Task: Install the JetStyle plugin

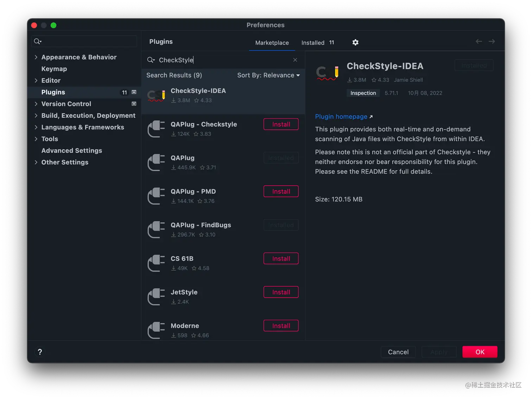Action: pyautogui.click(x=281, y=292)
